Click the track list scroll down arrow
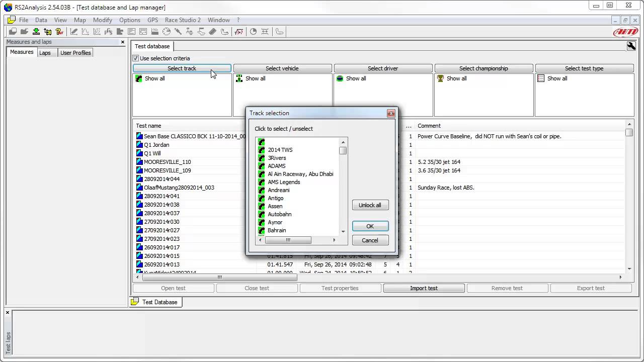This screenshot has width=644, height=362. pos(343,232)
